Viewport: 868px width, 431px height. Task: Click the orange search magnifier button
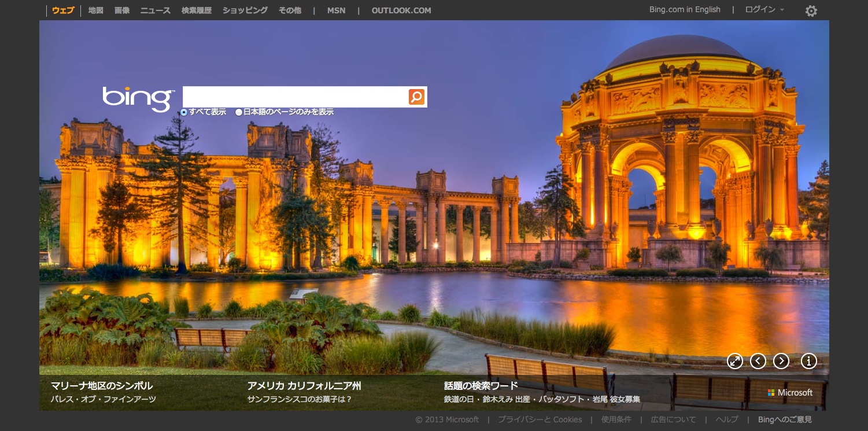coord(416,97)
